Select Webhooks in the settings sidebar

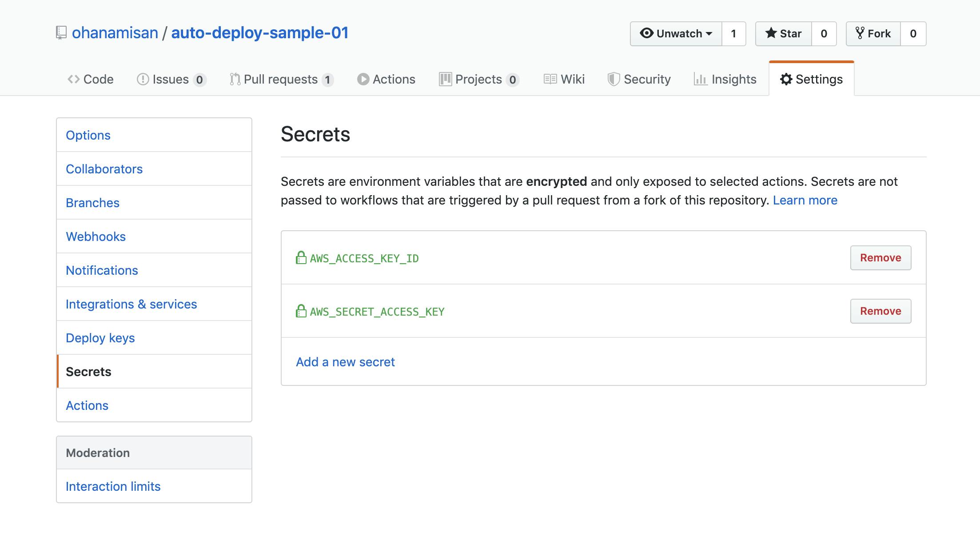click(x=96, y=236)
